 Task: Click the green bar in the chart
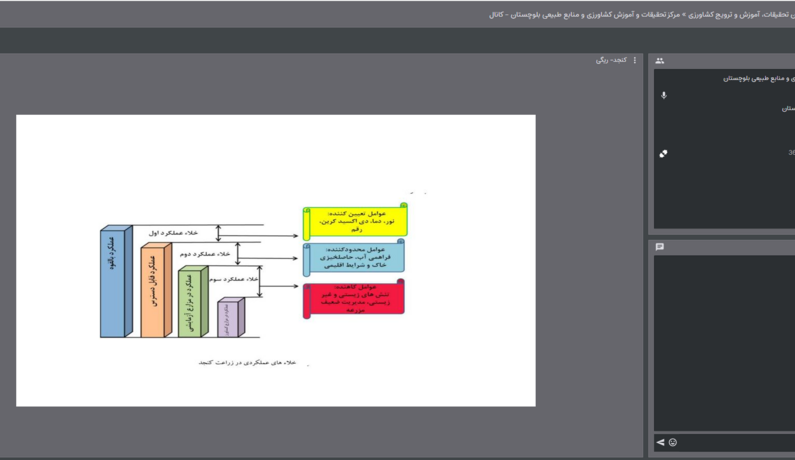click(193, 301)
